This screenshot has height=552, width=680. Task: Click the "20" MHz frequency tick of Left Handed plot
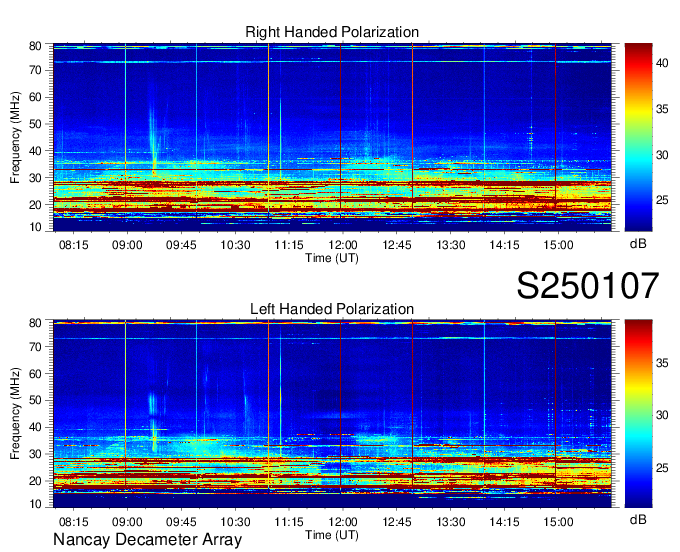tap(35, 481)
